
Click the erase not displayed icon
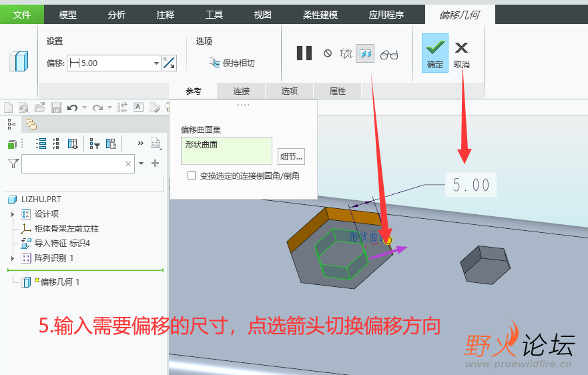click(24, 107)
